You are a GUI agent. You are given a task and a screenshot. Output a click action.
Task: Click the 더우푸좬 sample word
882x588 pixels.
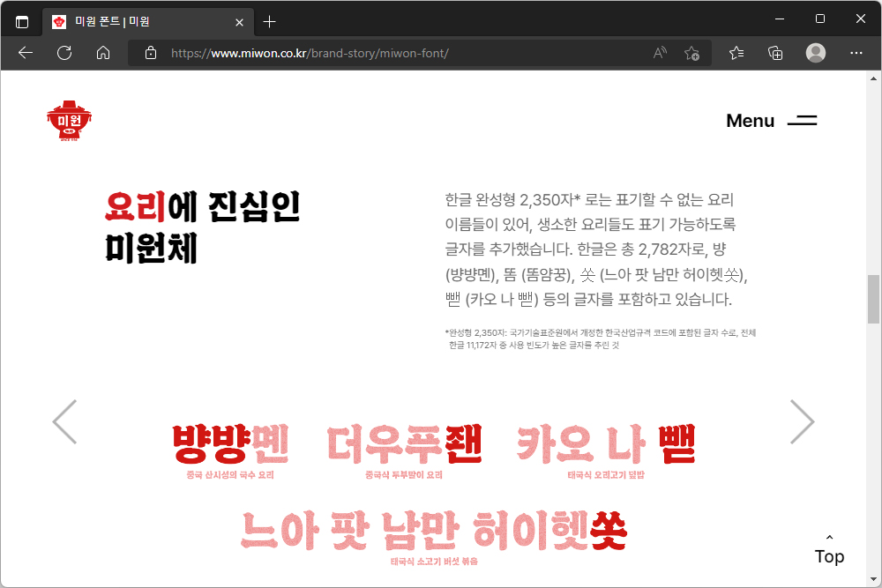coord(405,444)
